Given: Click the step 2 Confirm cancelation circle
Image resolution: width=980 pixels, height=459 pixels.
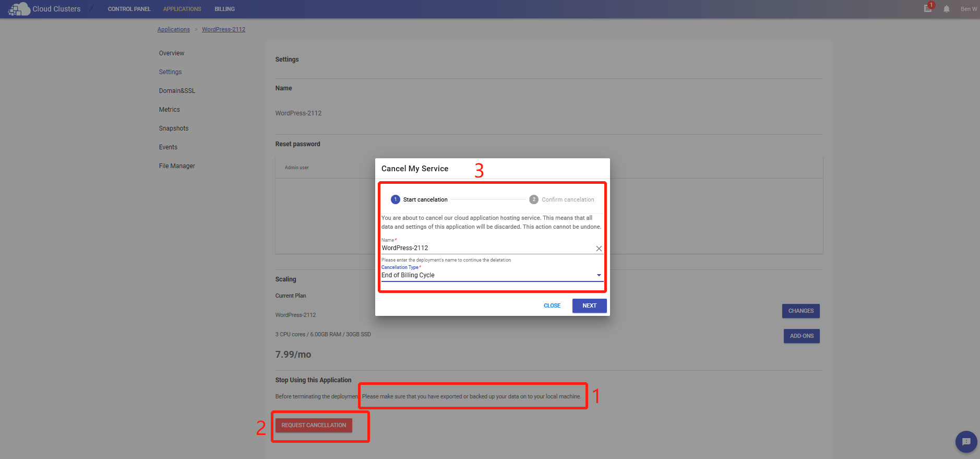Looking at the screenshot, I should pos(534,199).
